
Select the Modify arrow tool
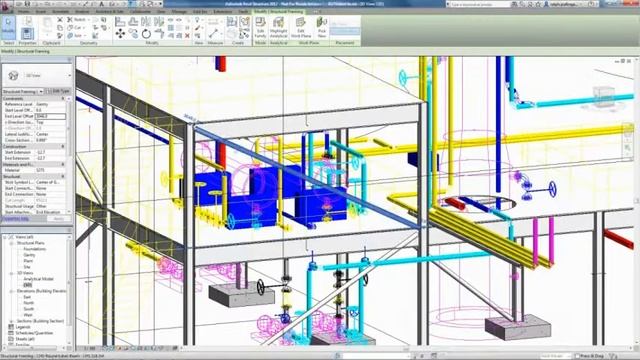click(x=8, y=27)
